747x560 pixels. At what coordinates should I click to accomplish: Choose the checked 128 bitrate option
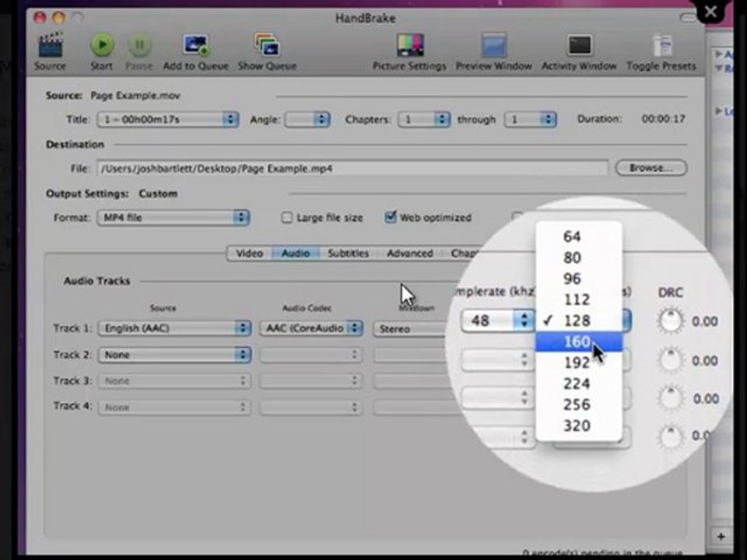(579, 320)
